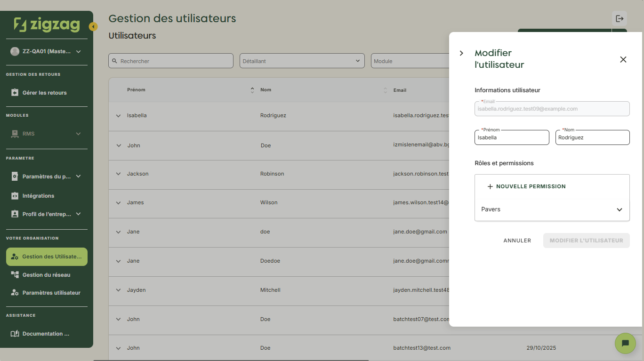Click the search magnifier icon

pyautogui.click(x=114, y=61)
